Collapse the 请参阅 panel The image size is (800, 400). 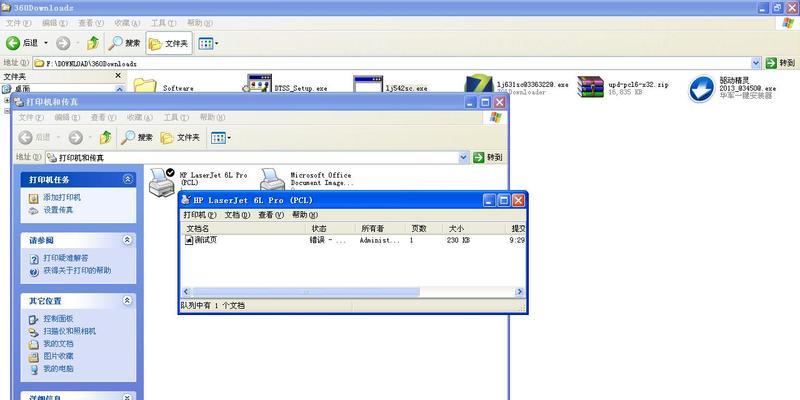128,240
